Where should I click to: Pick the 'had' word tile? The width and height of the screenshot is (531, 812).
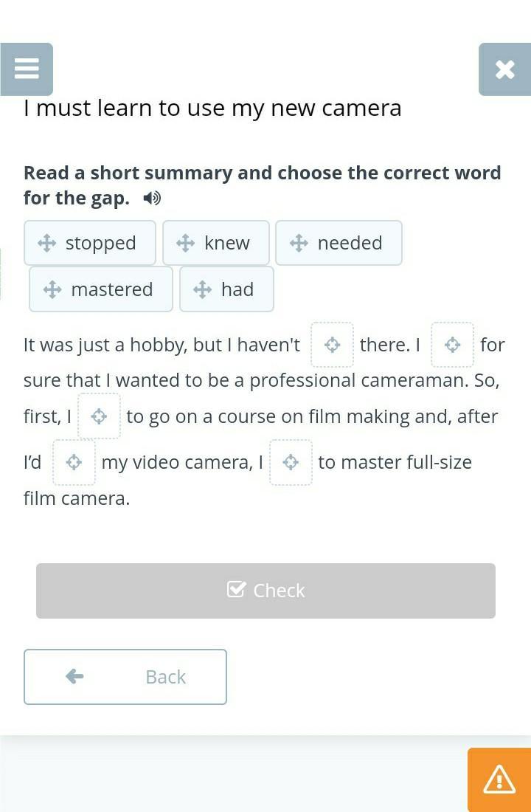click(226, 289)
